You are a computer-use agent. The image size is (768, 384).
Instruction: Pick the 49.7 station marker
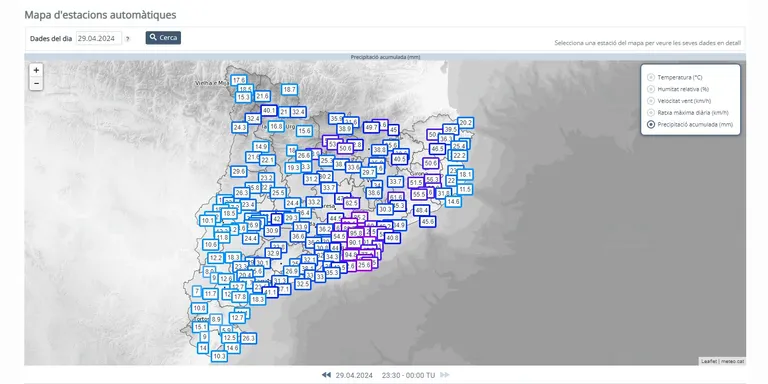(371, 127)
